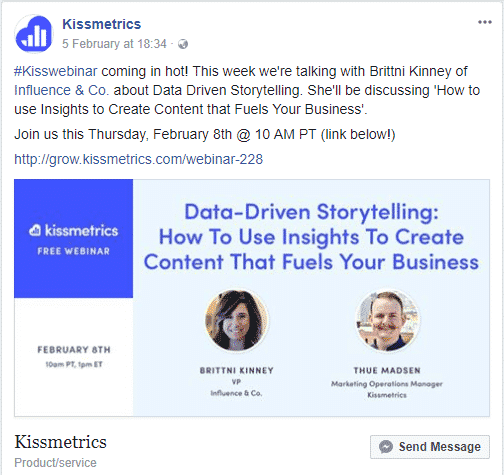Click the Brittni Kinney name caption
The height and width of the screenshot is (475, 504).
pos(237,371)
